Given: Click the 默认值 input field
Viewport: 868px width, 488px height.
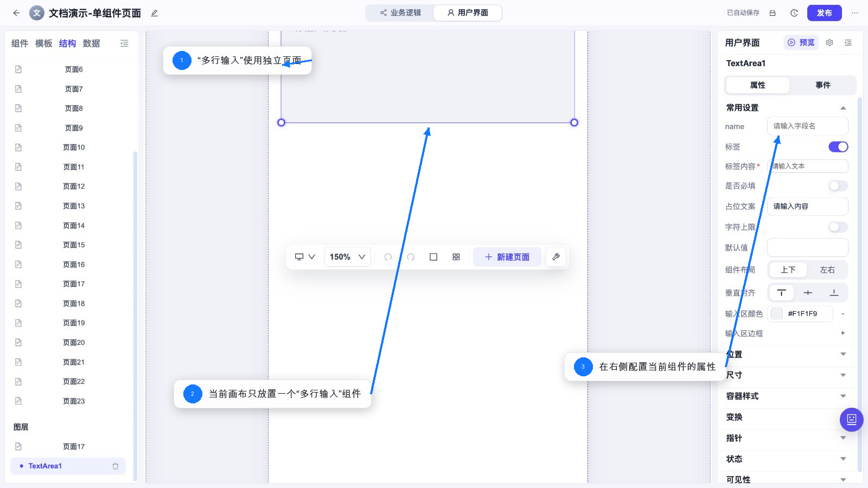Looking at the screenshot, I should [x=808, y=248].
